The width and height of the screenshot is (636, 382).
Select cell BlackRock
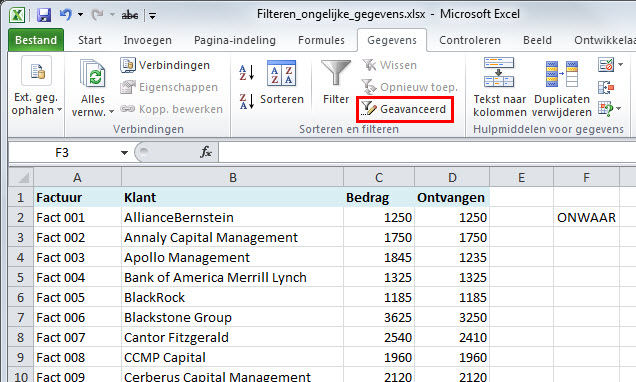pos(232,297)
